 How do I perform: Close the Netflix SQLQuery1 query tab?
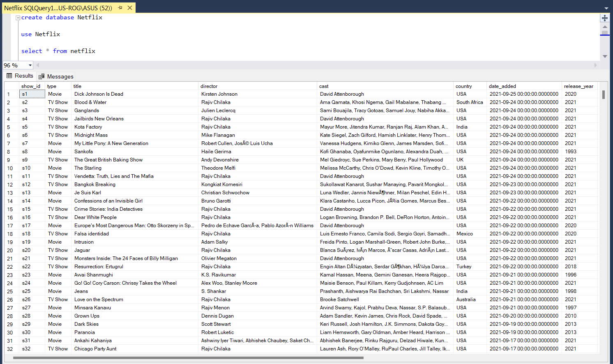point(130,8)
